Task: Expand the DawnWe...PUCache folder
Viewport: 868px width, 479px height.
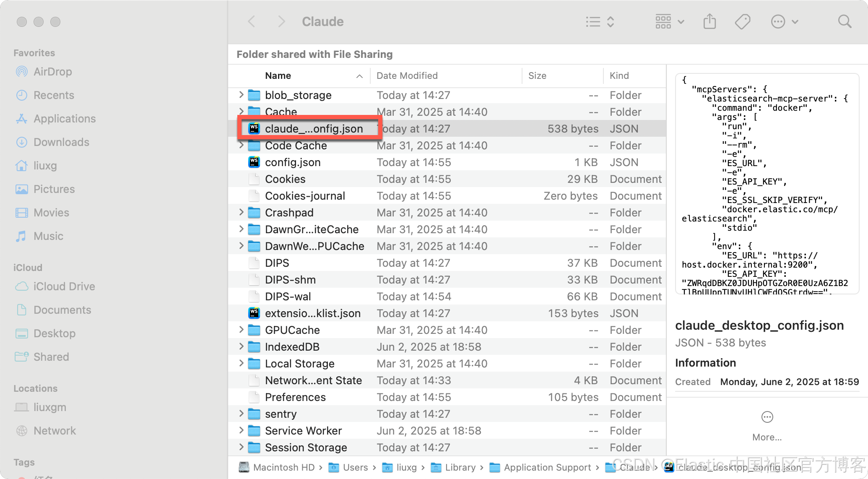Action: click(x=241, y=246)
